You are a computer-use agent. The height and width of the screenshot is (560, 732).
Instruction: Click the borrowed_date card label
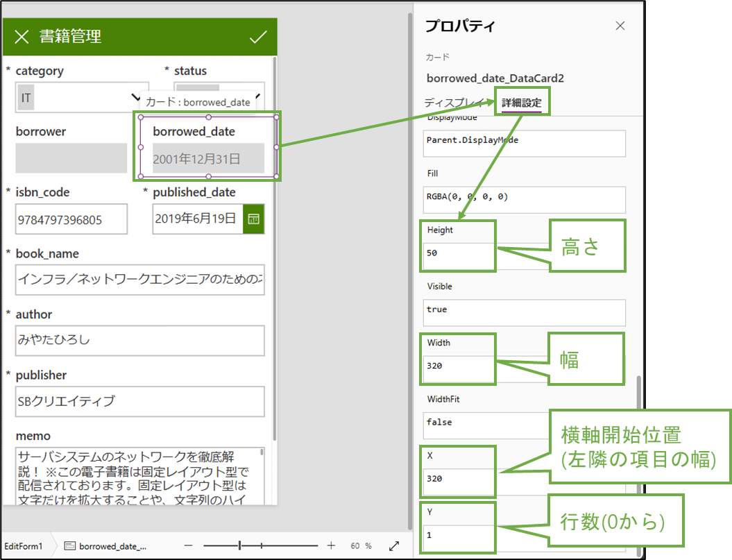(194, 132)
